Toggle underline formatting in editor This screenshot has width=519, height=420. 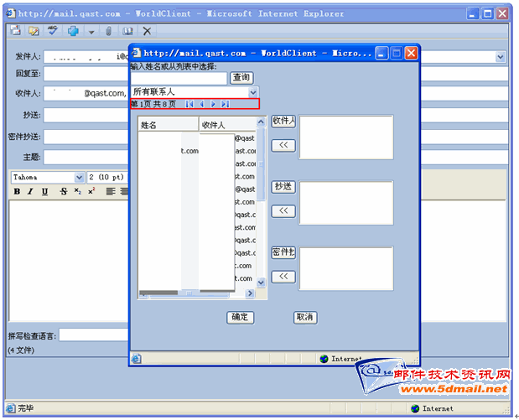tap(45, 192)
